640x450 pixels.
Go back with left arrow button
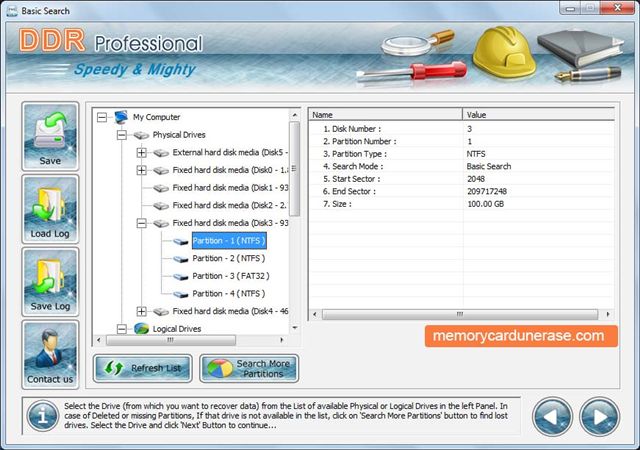pyautogui.click(x=552, y=417)
